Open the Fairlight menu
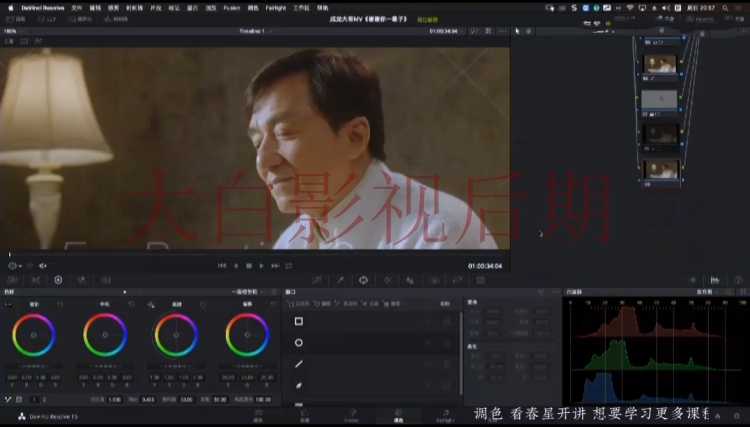Image resolution: width=750 pixels, height=427 pixels. pyautogui.click(x=276, y=8)
